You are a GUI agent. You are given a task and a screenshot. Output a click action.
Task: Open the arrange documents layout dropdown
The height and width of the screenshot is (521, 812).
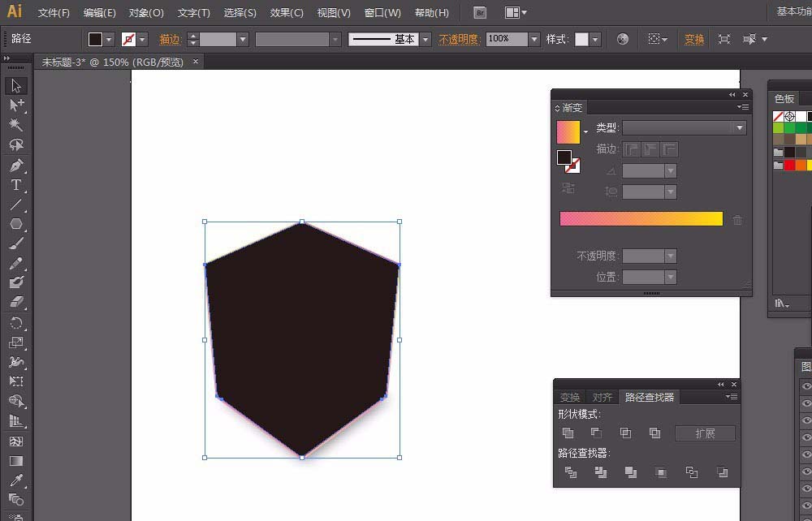[x=516, y=13]
